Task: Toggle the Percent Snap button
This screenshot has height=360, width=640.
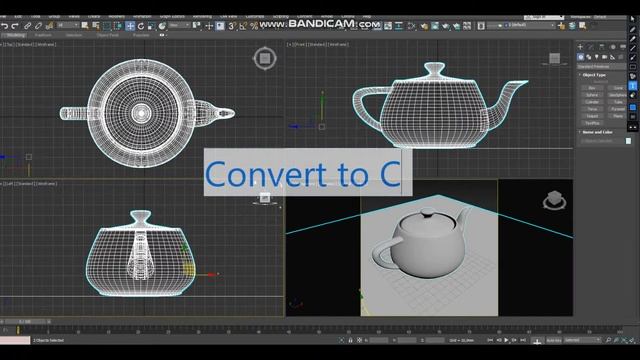Action: (x=253, y=26)
